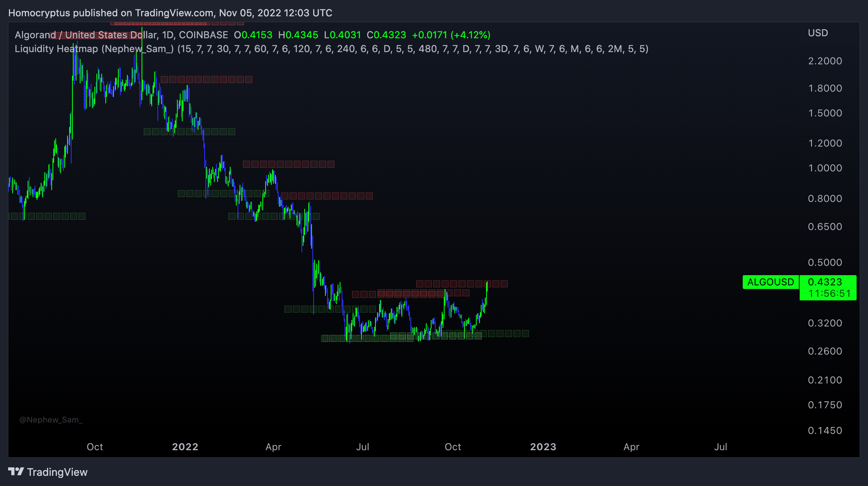Image resolution: width=868 pixels, height=486 pixels.
Task: Click the 1.8000 price axis label
Action: 825,88
